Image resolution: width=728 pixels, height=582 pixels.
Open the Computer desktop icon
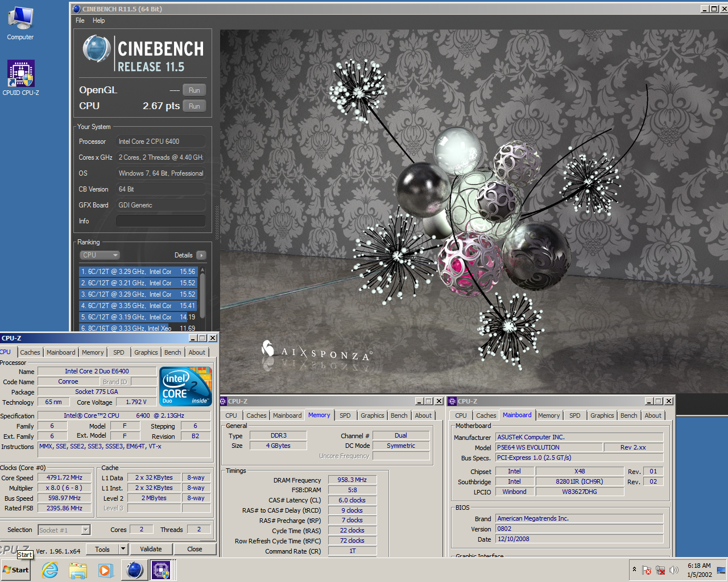20,23
